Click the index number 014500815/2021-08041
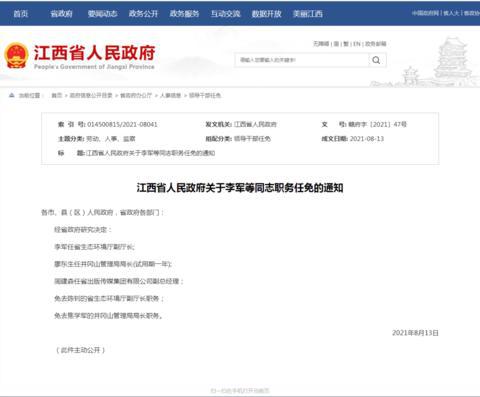Screen dimensions: 480x397 (x=122, y=124)
